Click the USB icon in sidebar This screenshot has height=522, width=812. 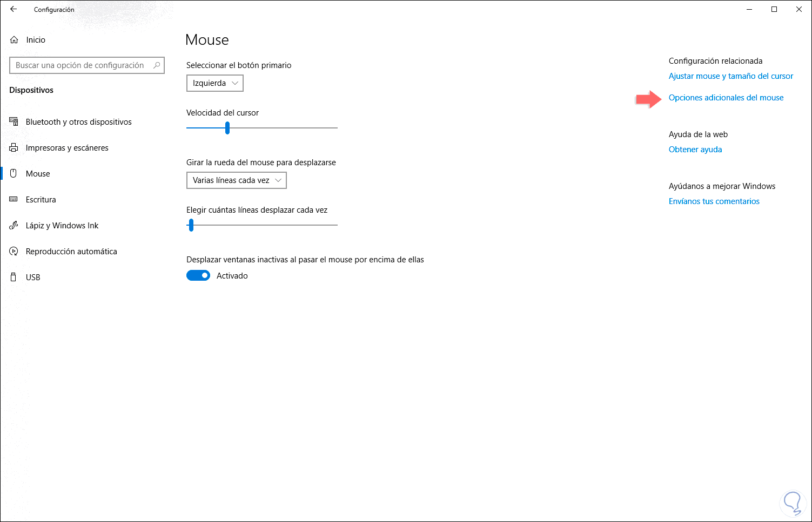coord(14,277)
